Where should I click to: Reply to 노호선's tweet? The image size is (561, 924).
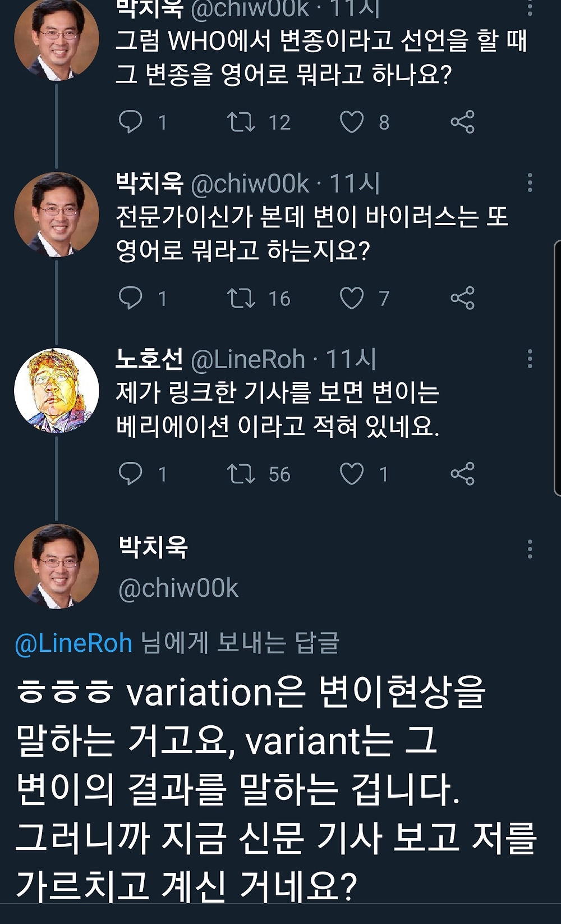(x=131, y=474)
